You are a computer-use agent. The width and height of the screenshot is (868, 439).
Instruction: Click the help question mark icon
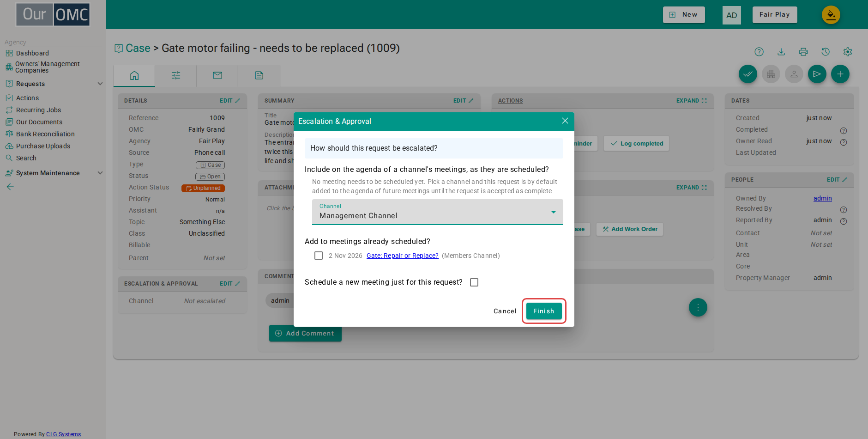pos(759,52)
